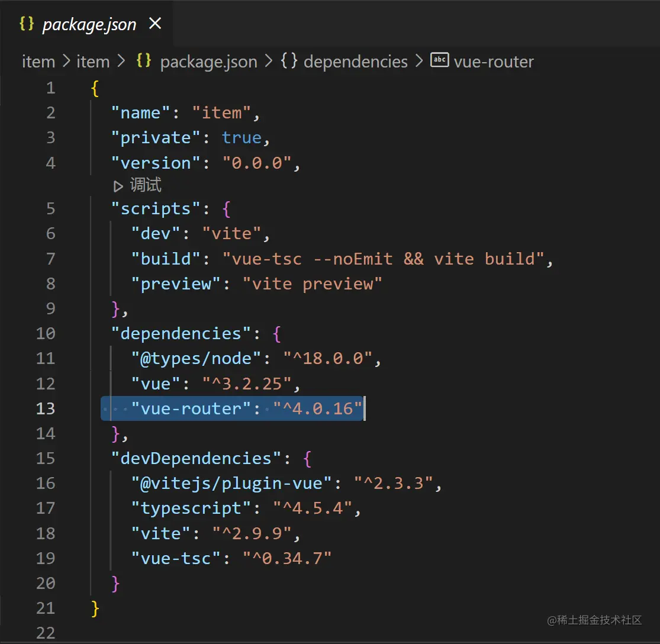Click closing brace on line 20

tap(115, 584)
